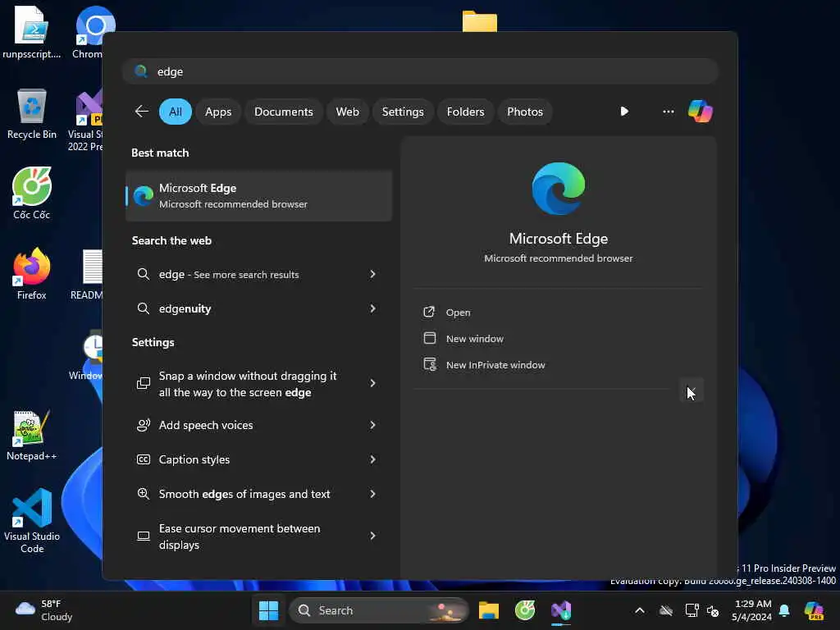This screenshot has height=630, width=840.
Task: Select the All filter tab
Action: click(176, 112)
